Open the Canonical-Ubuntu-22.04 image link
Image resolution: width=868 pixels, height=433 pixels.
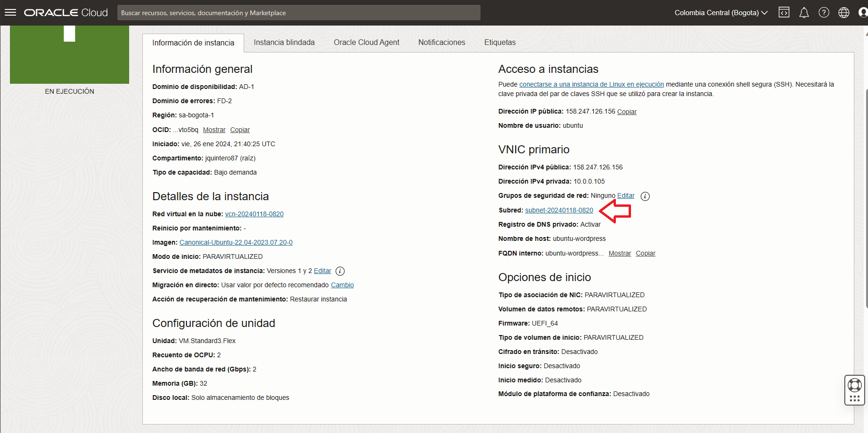tap(236, 242)
